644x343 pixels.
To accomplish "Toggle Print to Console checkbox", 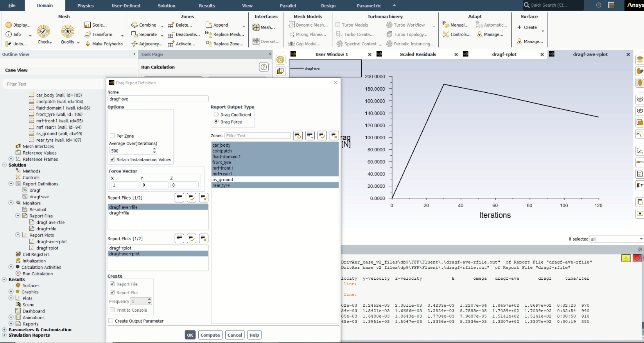I will pos(112,310).
